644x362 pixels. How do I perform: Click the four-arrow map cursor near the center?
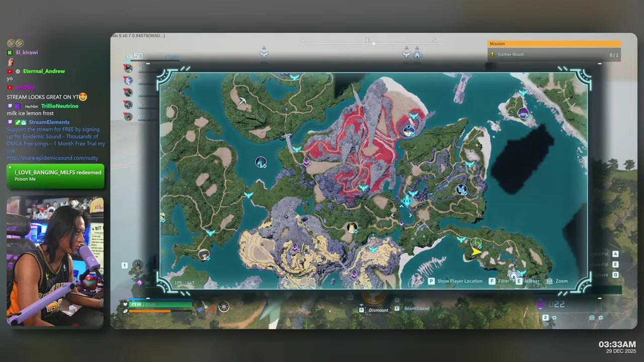pos(401,215)
